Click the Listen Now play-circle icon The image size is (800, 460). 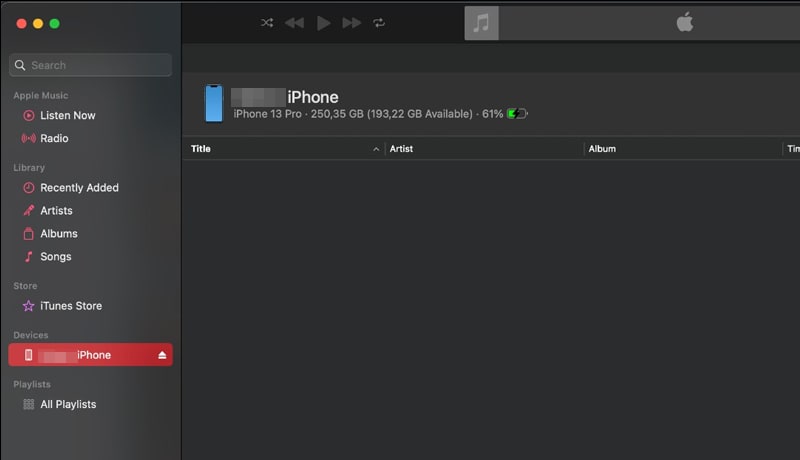[x=29, y=116]
